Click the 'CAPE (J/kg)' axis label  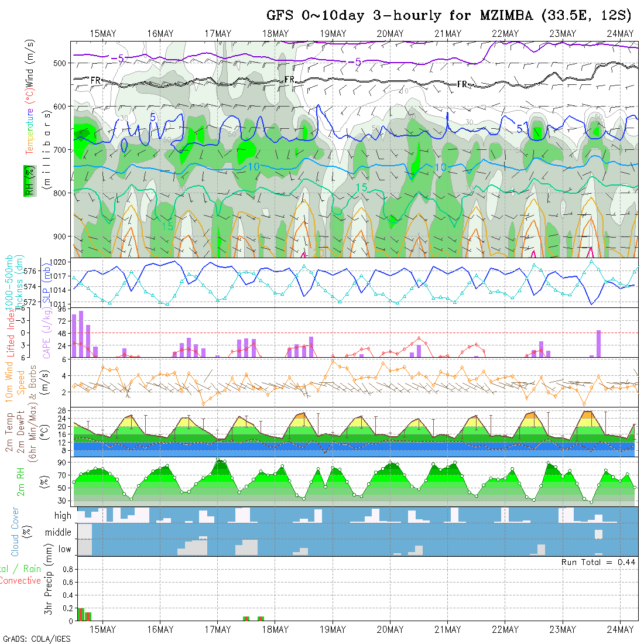(x=47, y=333)
